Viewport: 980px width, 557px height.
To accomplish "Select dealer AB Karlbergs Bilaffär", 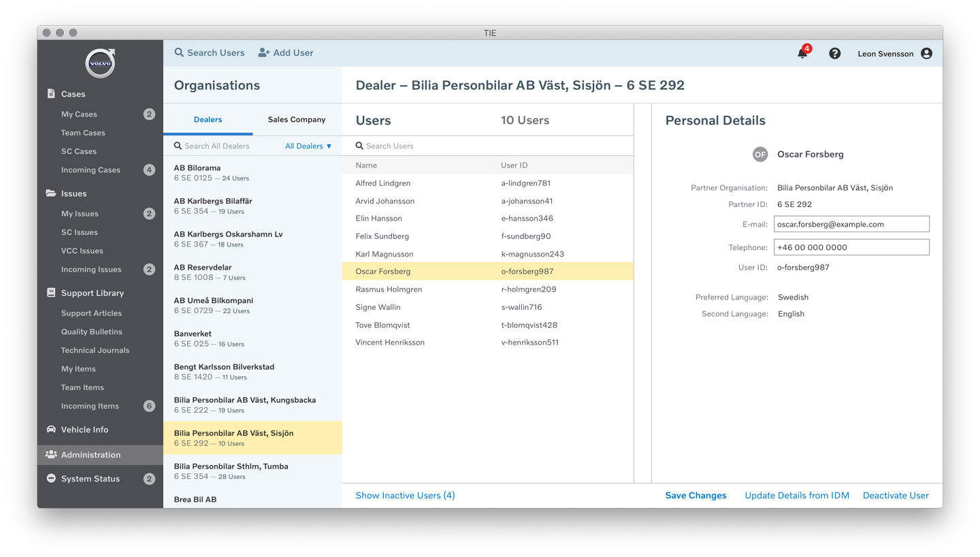I will tap(252, 206).
